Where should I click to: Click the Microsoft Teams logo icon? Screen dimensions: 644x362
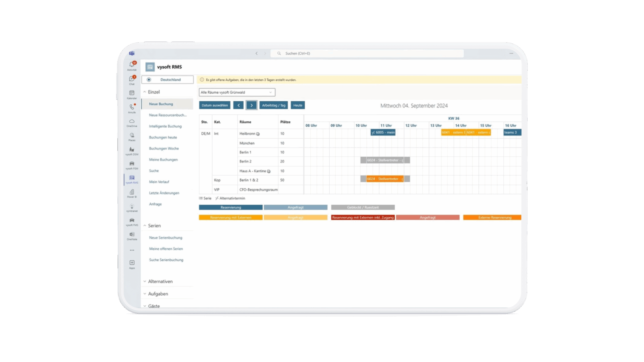coord(132,53)
